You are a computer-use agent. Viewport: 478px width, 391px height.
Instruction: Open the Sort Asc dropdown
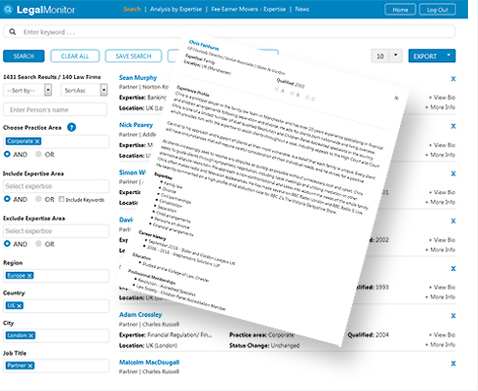pyautogui.click(x=84, y=90)
